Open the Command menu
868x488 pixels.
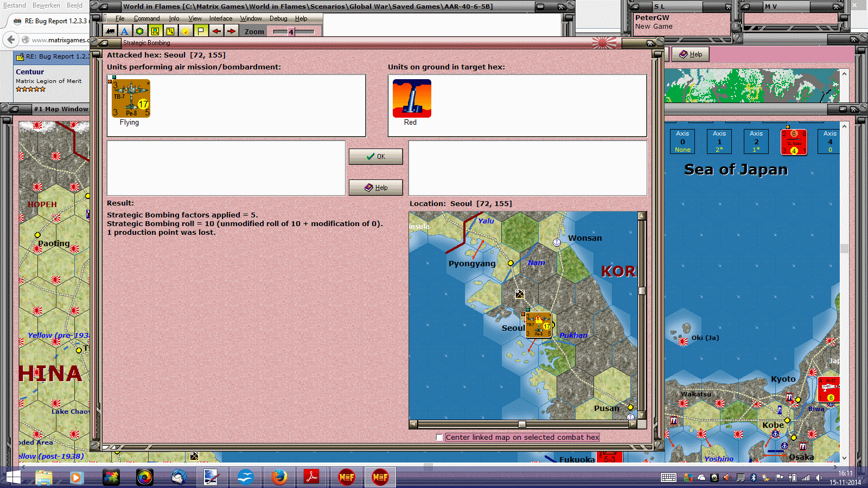coord(146,18)
